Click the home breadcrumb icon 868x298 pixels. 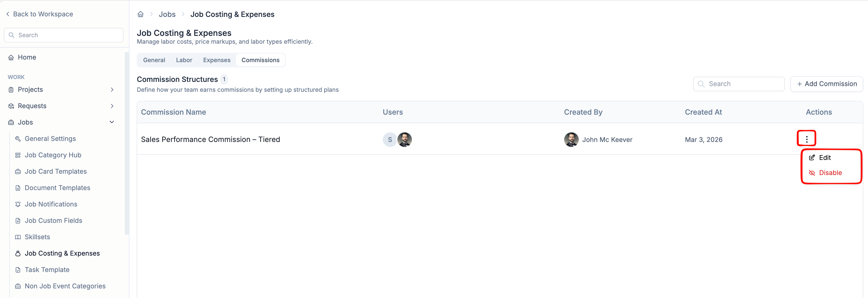(x=141, y=14)
